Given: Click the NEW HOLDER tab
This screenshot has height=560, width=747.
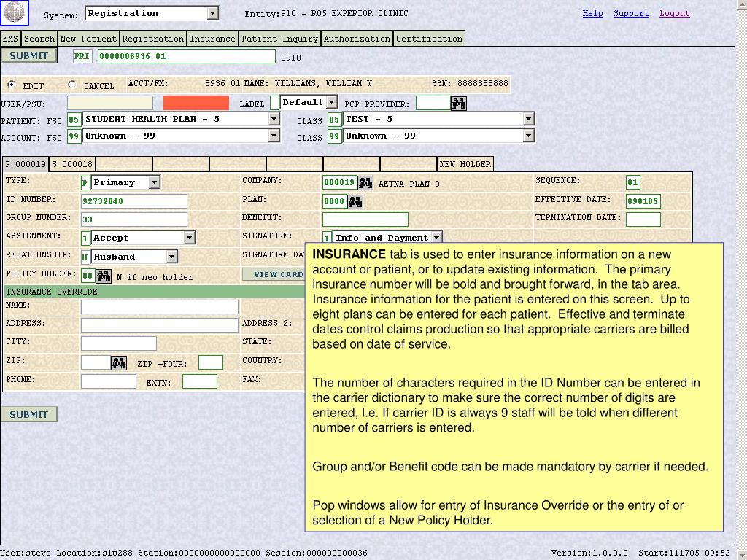Looking at the screenshot, I should [465, 164].
